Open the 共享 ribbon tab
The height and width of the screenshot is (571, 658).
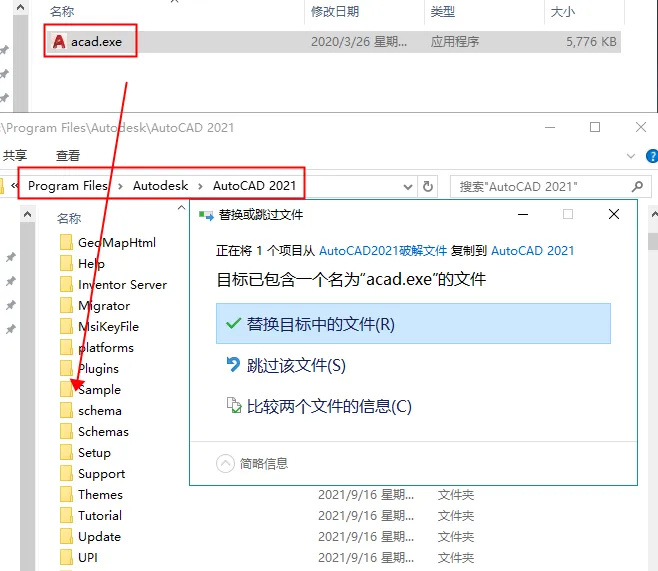[x=15, y=156]
